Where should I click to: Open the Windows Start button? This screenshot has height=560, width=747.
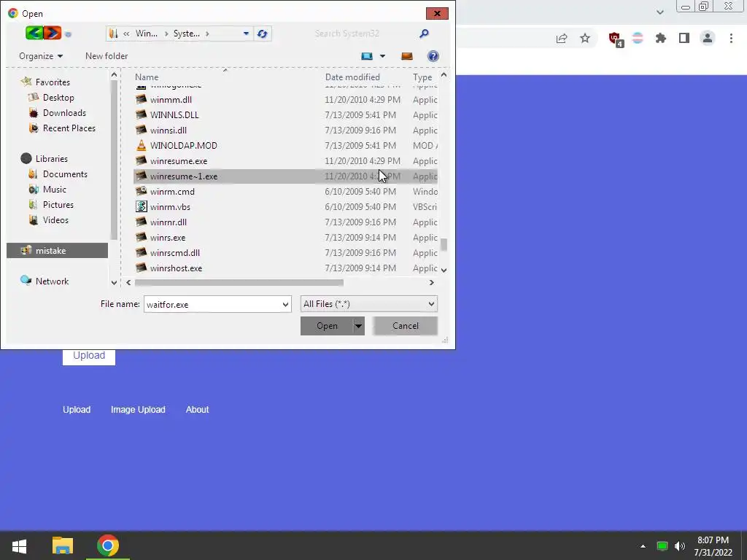pyautogui.click(x=19, y=545)
